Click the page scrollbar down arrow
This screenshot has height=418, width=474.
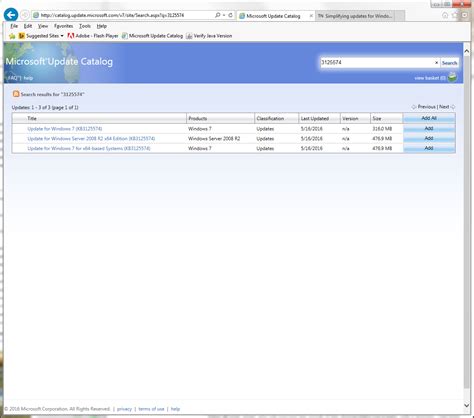click(467, 405)
